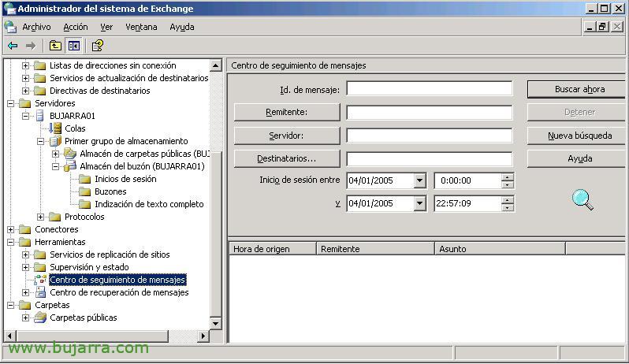Click the Exchange title bar icon
Screen dimensions: 629x364
[x=9, y=9]
